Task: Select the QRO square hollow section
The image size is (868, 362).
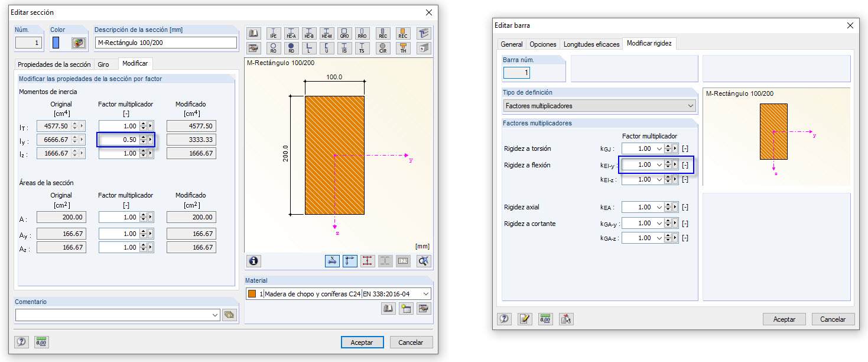Action: [344, 33]
